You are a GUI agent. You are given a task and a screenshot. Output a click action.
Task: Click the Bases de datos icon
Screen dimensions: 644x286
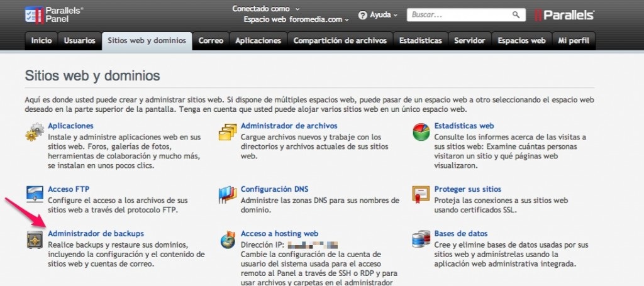coord(420,239)
